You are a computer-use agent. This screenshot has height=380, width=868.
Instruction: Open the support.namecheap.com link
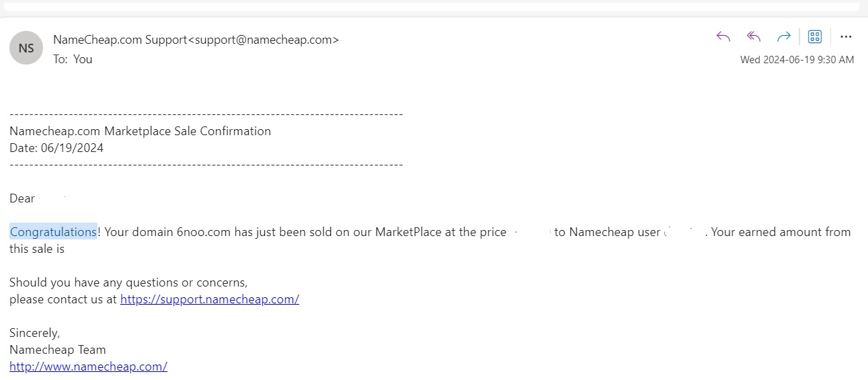[210, 299]
